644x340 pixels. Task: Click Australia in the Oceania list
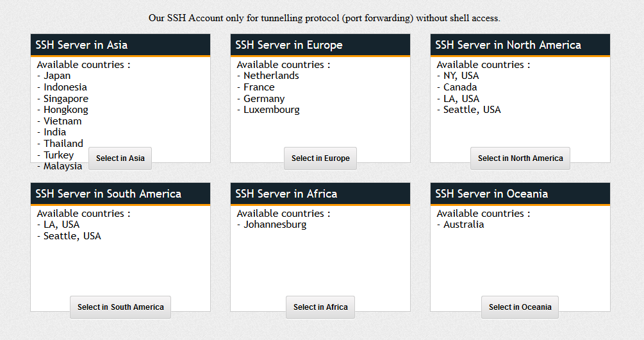pyautogui.click(x=464, y=225)
